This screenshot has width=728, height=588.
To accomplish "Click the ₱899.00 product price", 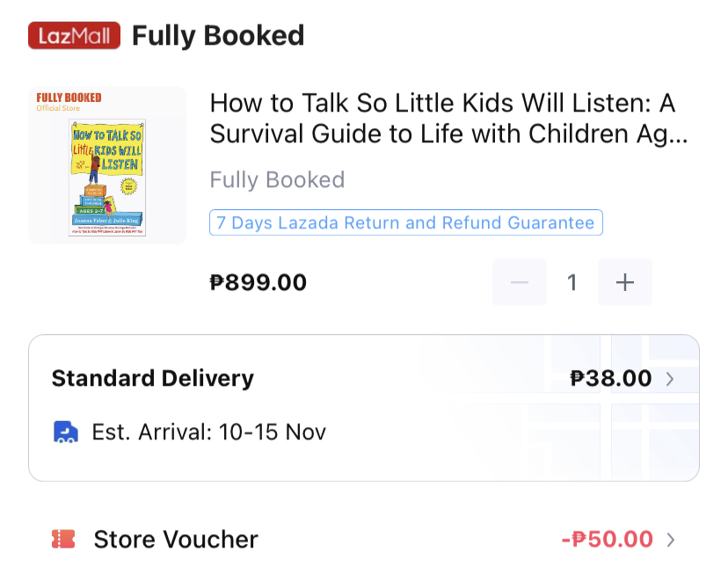I will click(258, 282).
